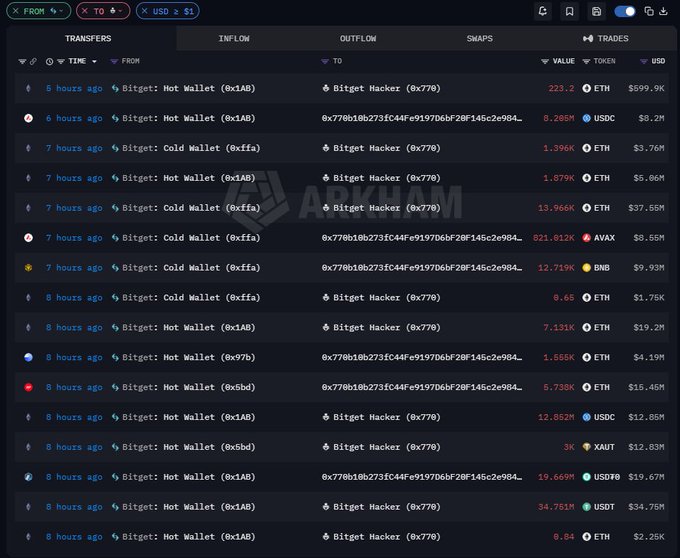Open the TIME column sort dropdown
Image resolution: width=680 pixels, height=558 pixels.
point(94,61)
